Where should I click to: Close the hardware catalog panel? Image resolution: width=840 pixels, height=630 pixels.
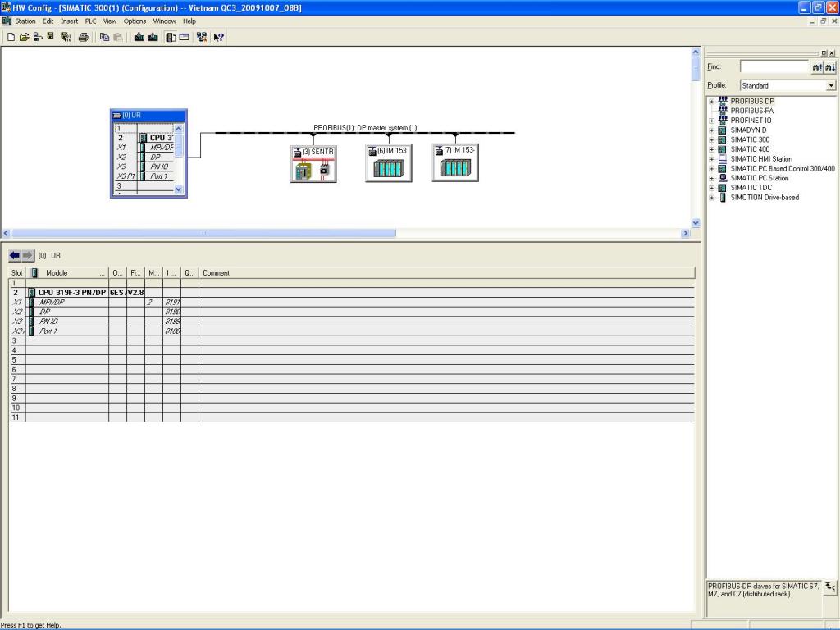coord(832,53)
